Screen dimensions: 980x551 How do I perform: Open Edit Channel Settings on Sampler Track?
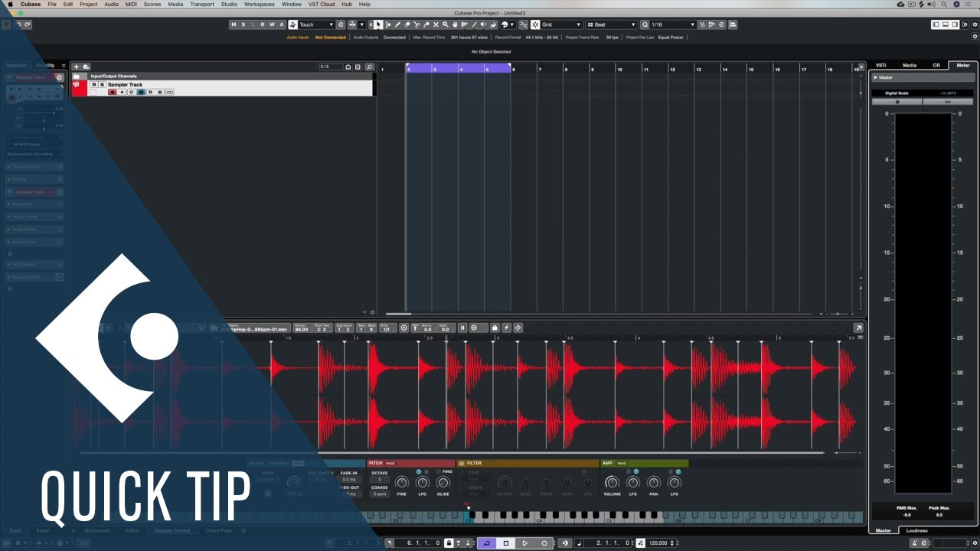(x=132, y=92)
